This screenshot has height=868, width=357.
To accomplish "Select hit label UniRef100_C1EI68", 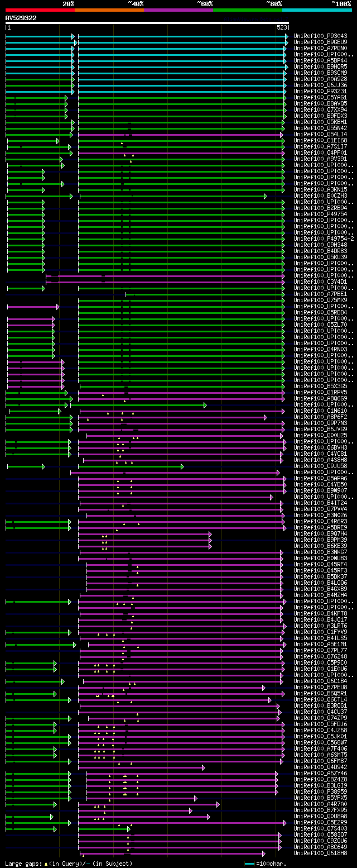I will 320,140.
